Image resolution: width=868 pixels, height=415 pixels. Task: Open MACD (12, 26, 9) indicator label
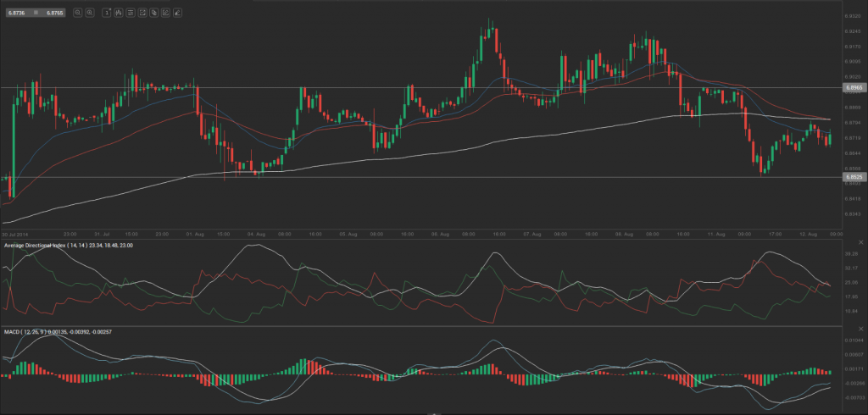[x=34, y=331]
